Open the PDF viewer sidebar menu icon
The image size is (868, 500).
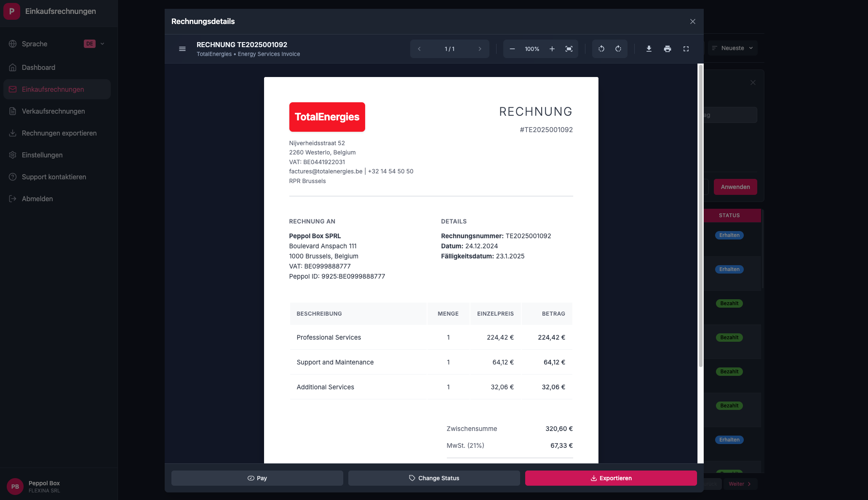click(x=182, y=49)
